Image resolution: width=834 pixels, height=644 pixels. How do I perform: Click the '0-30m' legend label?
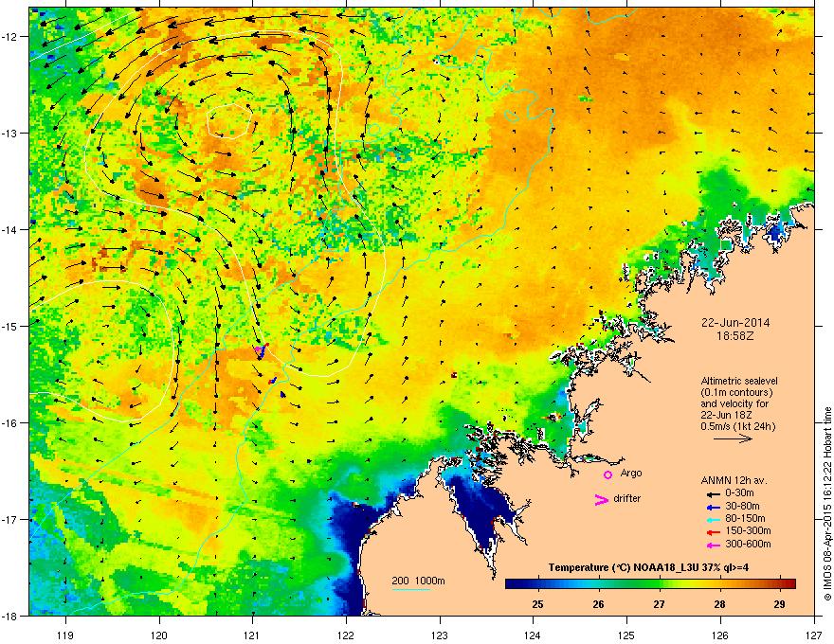pyautogui.click(x=739, y=493)
